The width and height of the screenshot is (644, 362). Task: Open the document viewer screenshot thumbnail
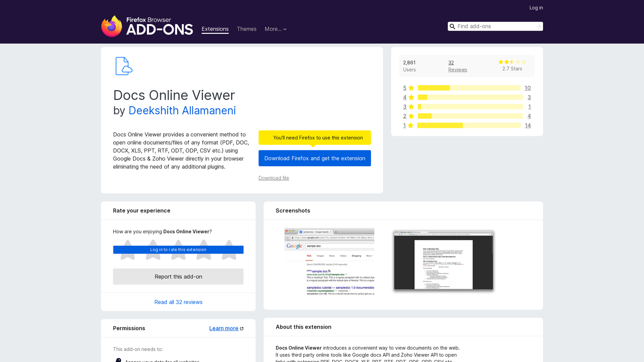[x=444, y=260]
